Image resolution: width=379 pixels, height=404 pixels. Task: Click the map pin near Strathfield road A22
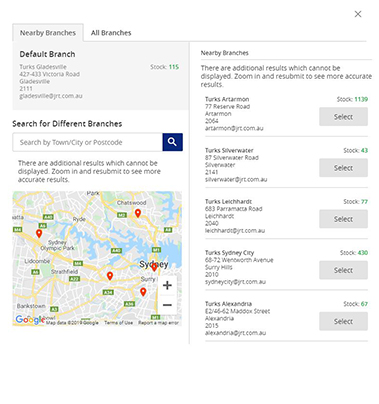pos(110,276)
